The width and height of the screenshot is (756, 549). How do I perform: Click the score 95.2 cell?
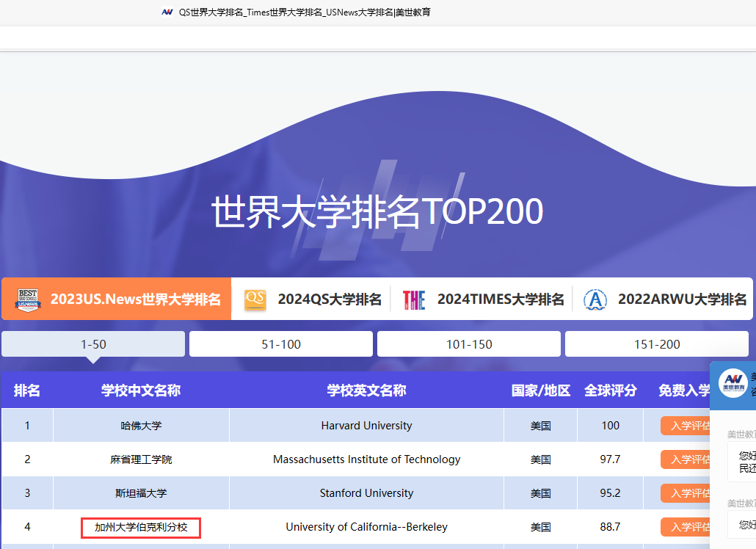click(611, 493)
